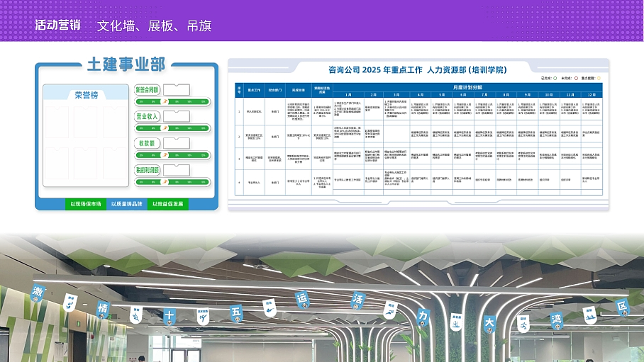Click the blue 以质量铸品牌 slogan block
The width and height of the screenshot is (644, 362).
[x=126, y=204]
